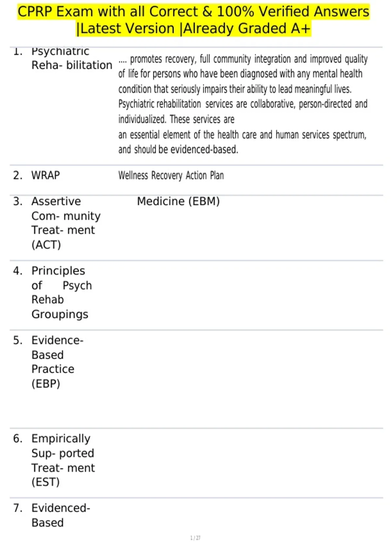
Task: Click Evidence-Based Practice (EBP) entry
Action: [x=57, y=362]
